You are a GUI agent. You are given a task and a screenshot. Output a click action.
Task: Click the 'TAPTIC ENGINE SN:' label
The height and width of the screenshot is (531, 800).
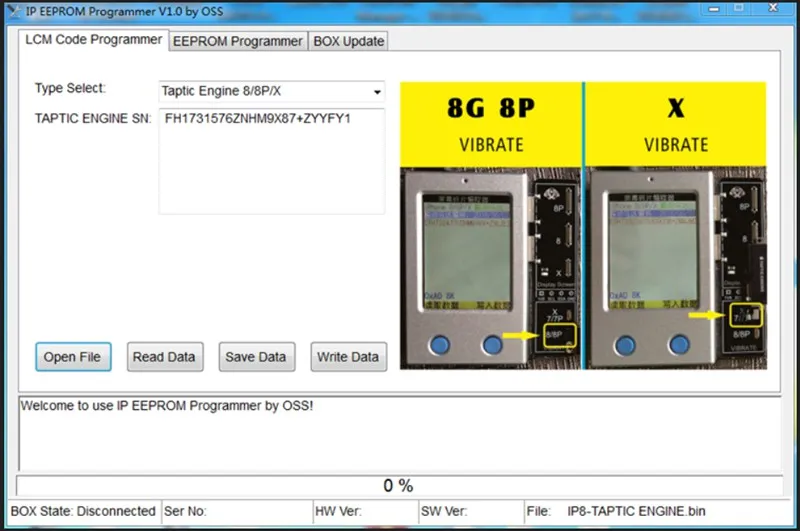click(x=93, y=118)
